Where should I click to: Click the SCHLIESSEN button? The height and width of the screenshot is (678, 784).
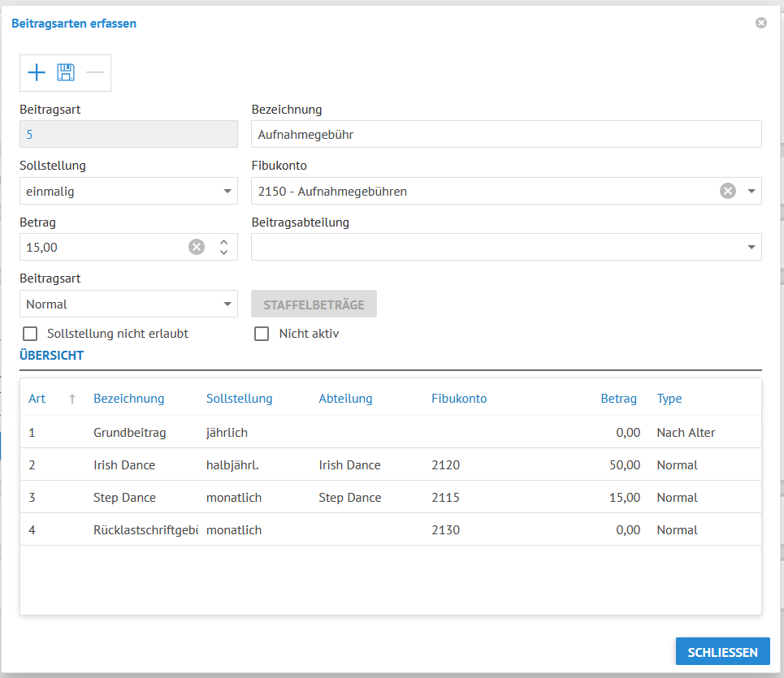click(x=722, y=651)
